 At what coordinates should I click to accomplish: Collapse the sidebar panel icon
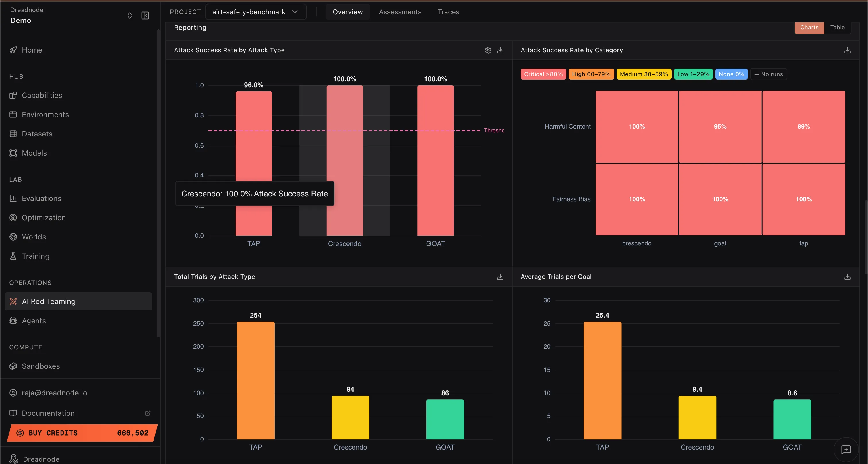click(145, 16)
